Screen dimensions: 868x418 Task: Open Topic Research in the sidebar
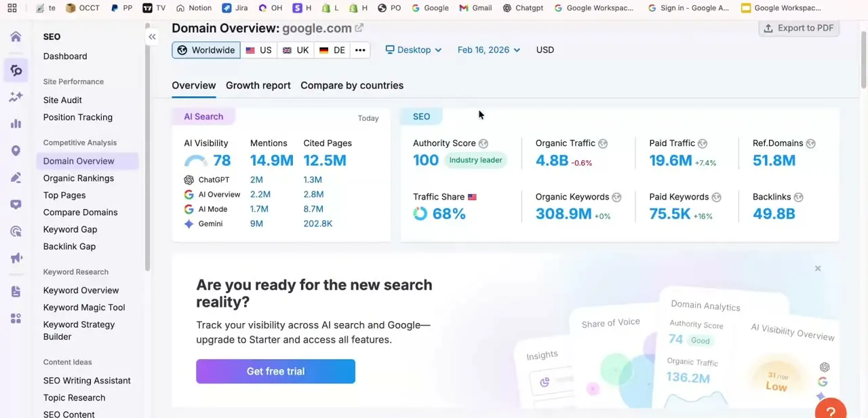(74, 398)
